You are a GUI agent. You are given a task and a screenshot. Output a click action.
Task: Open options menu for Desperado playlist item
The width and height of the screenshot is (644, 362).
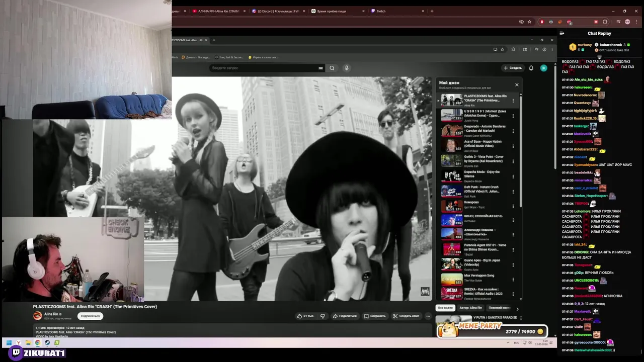[x=513, y=131]
